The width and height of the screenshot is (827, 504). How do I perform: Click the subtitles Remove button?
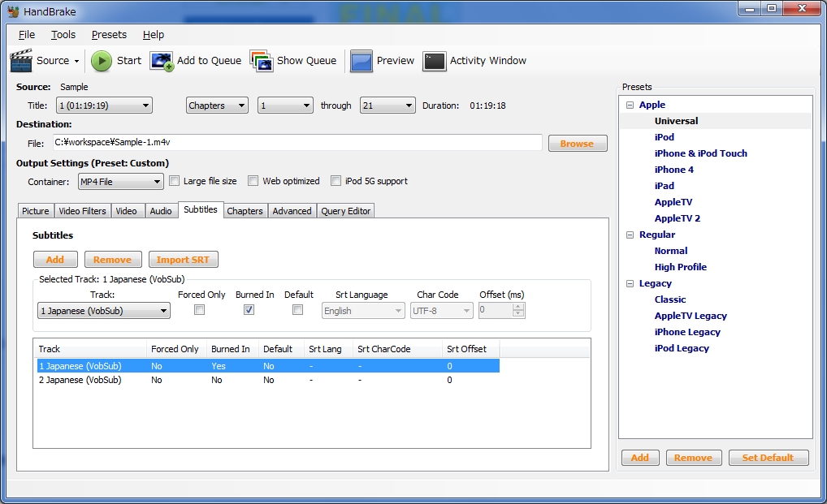[113, 259]
